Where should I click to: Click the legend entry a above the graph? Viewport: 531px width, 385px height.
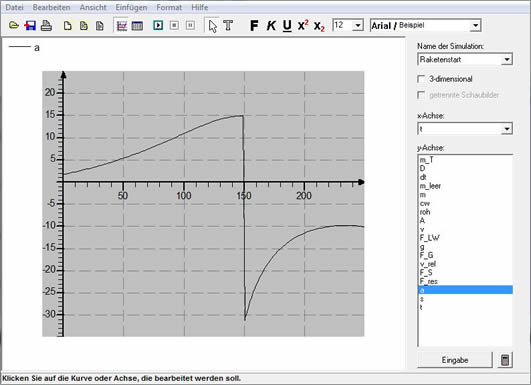coord(24,47)
